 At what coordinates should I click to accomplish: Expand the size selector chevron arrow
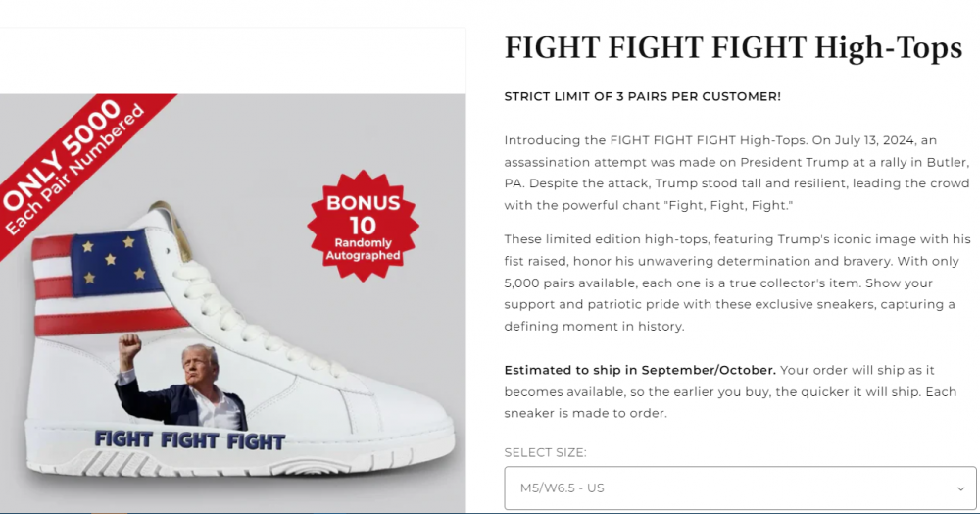960,488
